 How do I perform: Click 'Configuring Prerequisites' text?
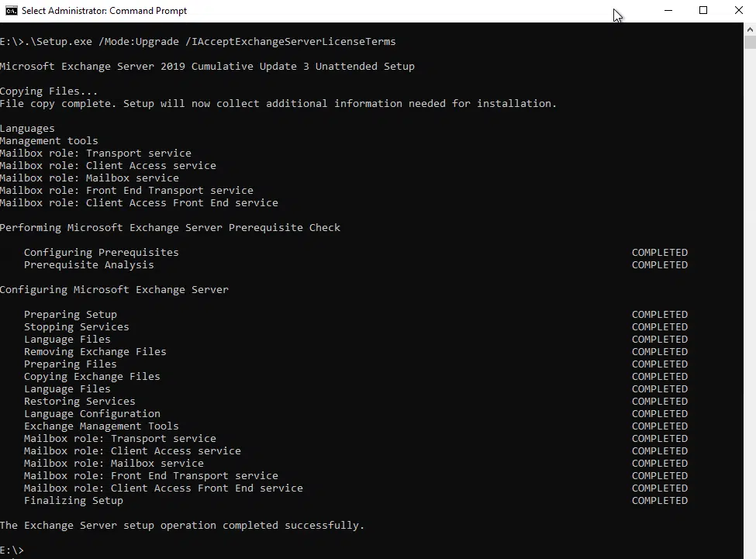102,253
